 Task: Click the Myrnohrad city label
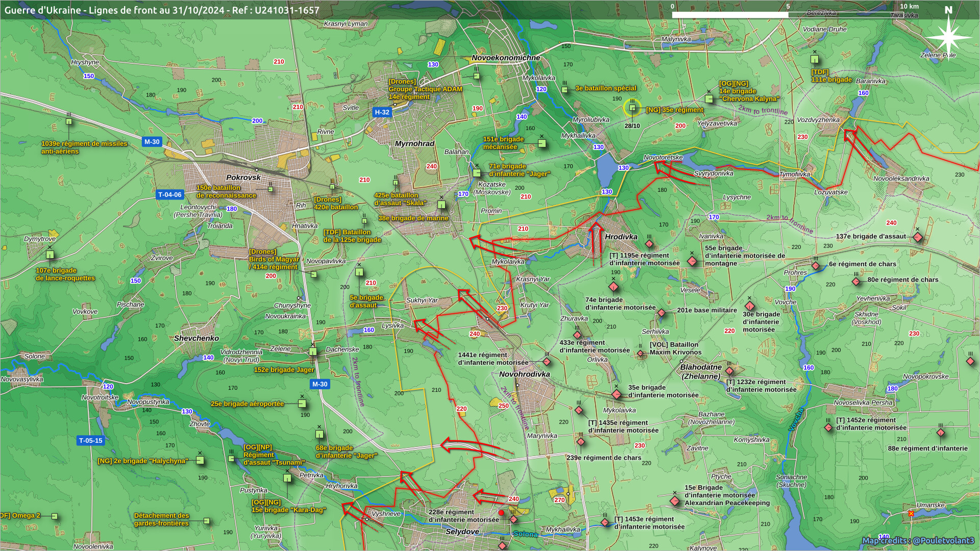point(414,144)
